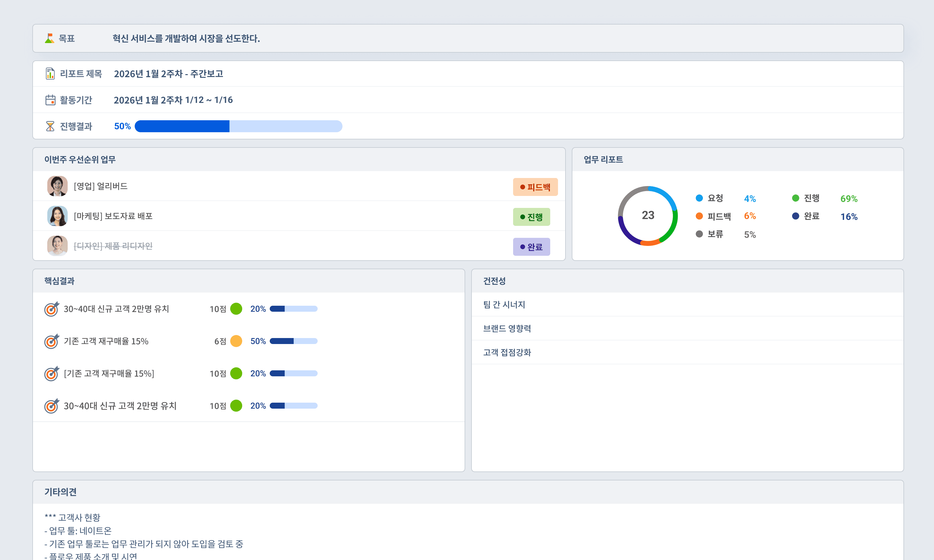Image resolution: width=934 pixels, height=560 pixels.
Task: Click the orange status dot for 6점
Action: tap(236, 341)
